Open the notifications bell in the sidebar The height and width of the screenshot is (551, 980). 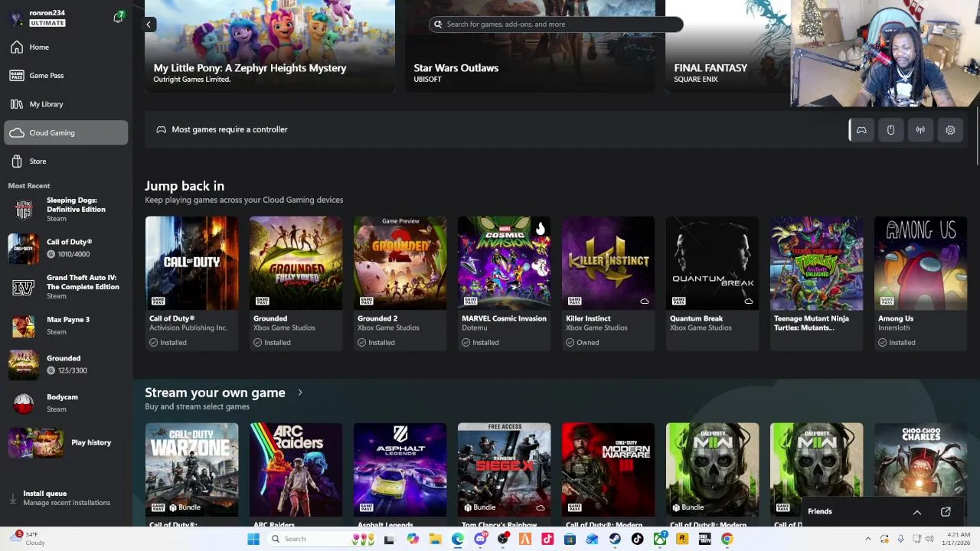[118, 17]
